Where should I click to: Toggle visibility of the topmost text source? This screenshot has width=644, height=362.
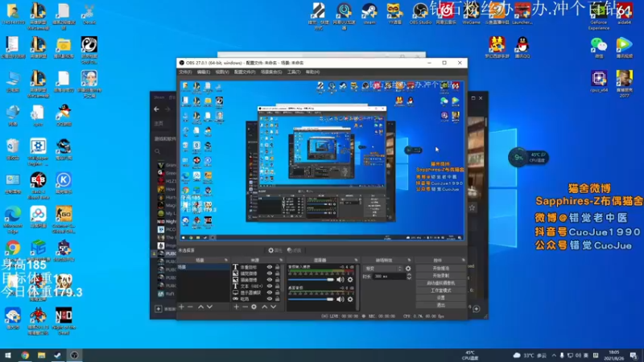coord(270,267)
